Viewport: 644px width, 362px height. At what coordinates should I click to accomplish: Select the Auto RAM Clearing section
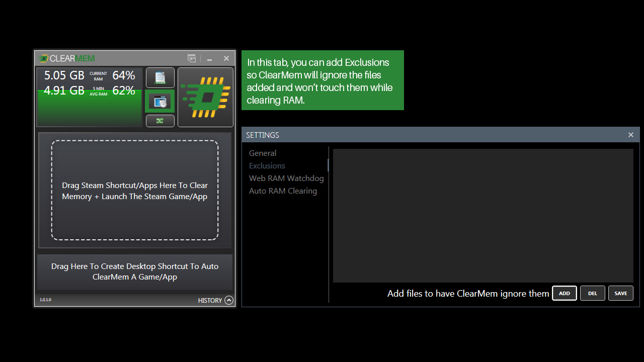[x=283, y=191]
